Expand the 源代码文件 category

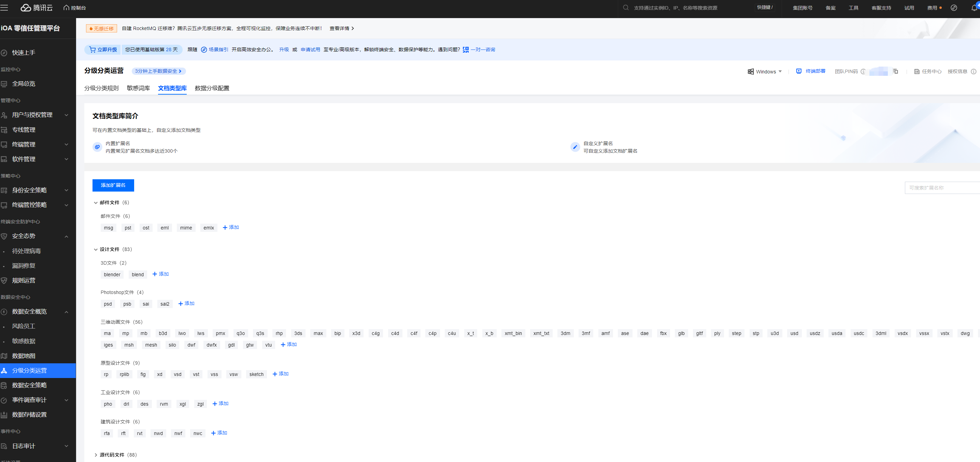click(x=96, y=455)
